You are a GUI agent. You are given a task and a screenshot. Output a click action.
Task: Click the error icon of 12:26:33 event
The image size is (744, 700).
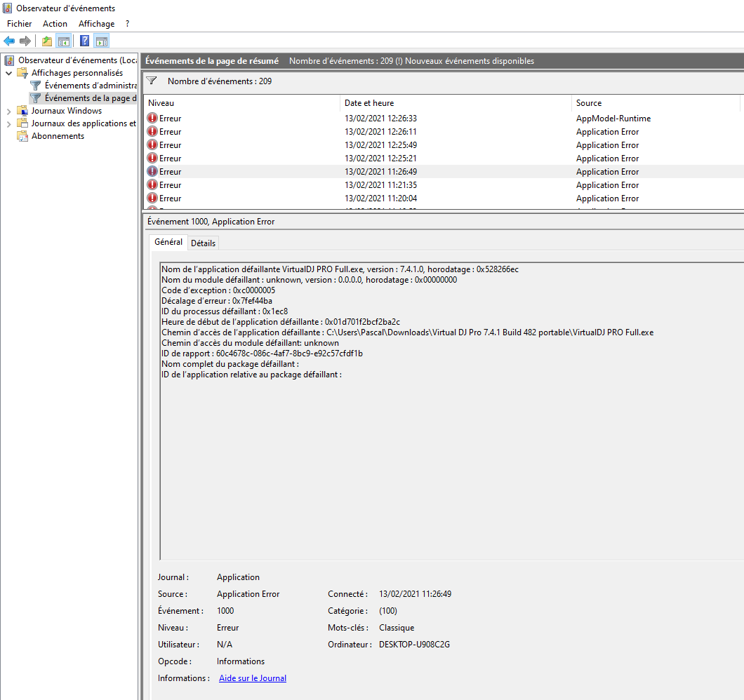click(152, 118)
